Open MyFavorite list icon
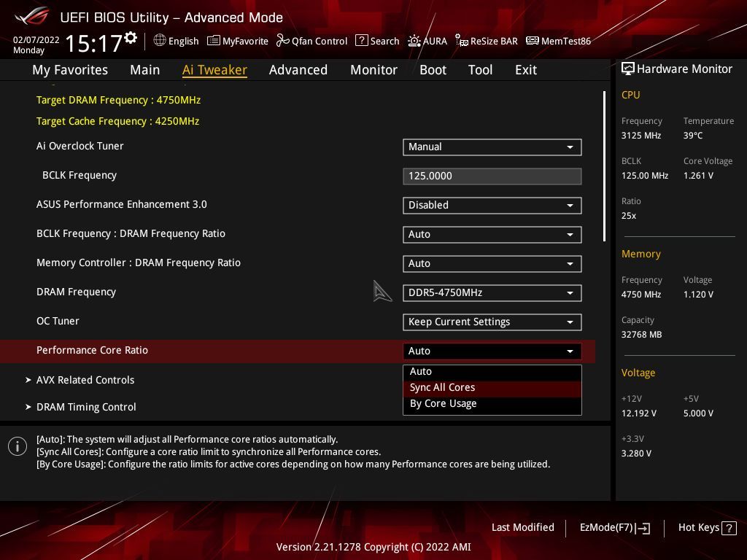The height and width of the screenshot is (560, 747). click(x=214, y=41)
